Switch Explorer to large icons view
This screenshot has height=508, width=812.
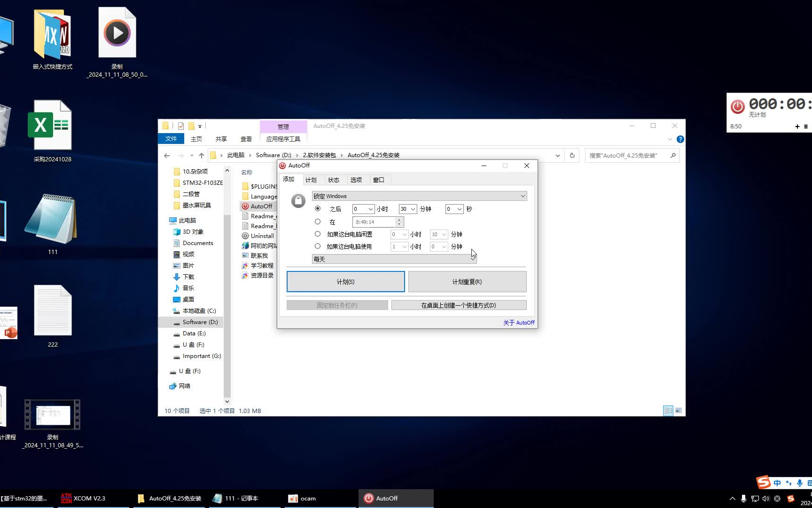coord(679,411)
